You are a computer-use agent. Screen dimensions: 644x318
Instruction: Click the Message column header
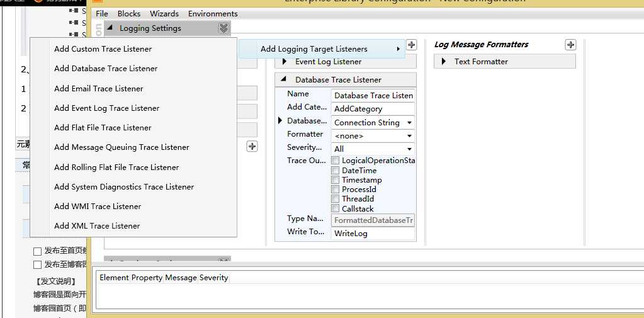[181, 278]
